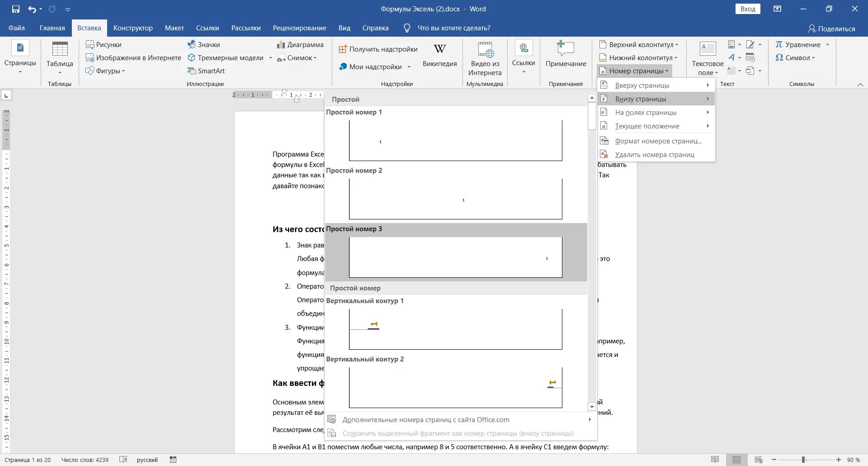The image size is (868, 466).
Task: Insert Icons (Значки)
Action: 204,44
